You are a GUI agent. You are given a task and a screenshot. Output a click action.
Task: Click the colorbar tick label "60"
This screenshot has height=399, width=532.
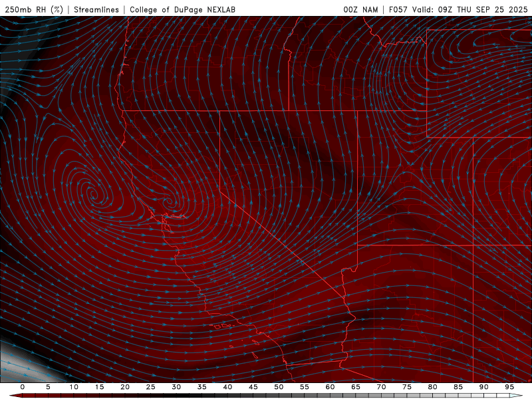coord(330,387)
